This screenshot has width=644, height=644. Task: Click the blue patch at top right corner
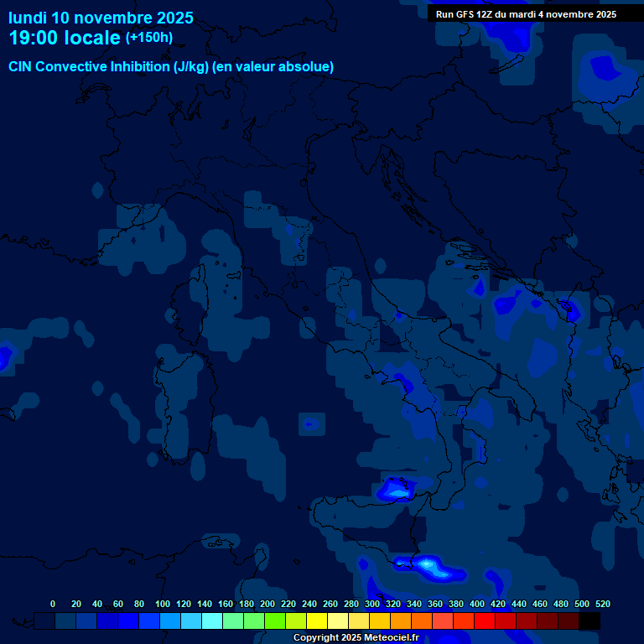click(x=605, y=69)
